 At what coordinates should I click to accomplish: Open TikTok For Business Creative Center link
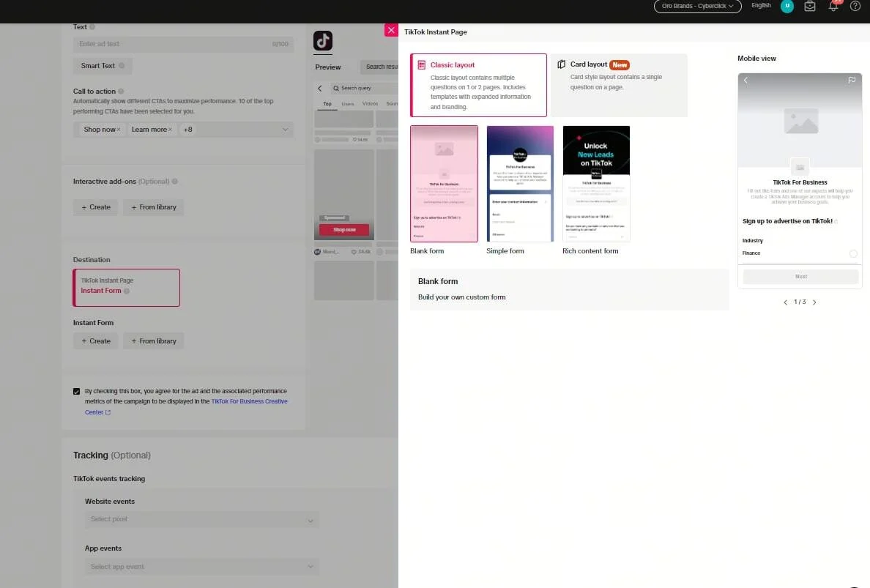click(x=249, y=401)
